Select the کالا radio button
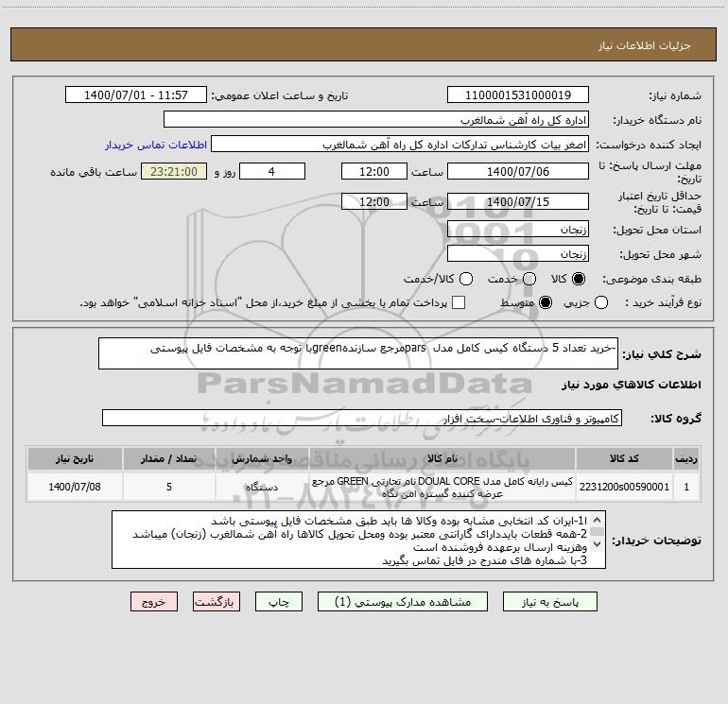The height and width of the screenshot is (704, 728). (x=579, y=279)
